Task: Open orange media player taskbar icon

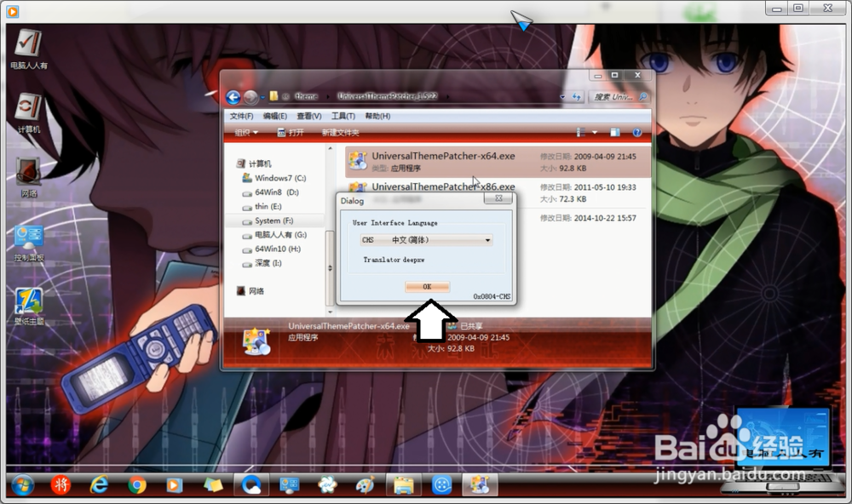Action: (x=175, y=485)
